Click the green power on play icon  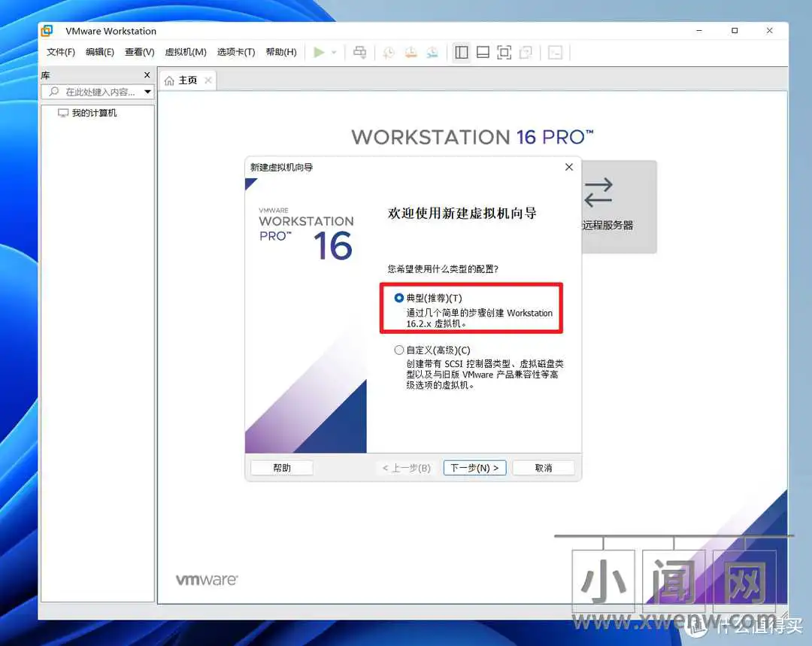click(x=319, y=53)
